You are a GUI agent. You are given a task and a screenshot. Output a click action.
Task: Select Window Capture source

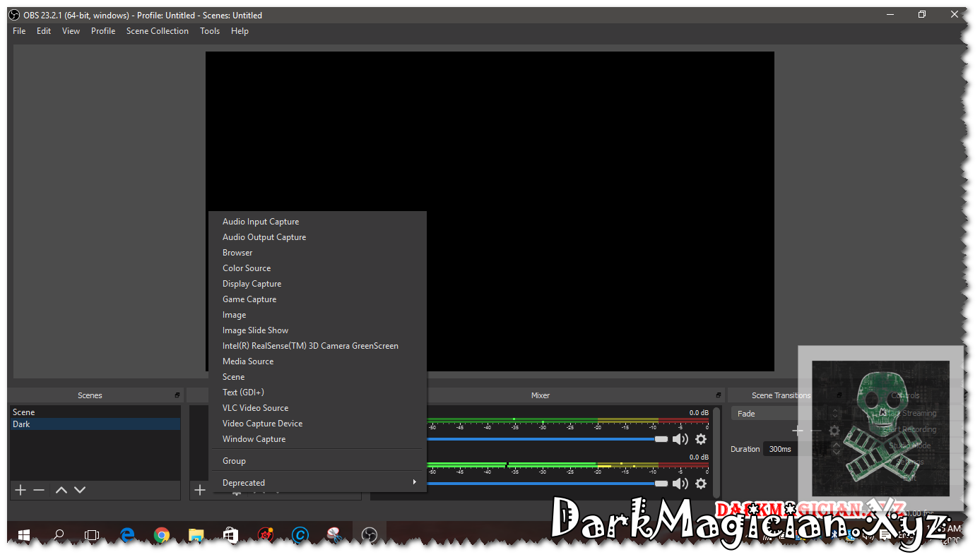tap(317, 439)
